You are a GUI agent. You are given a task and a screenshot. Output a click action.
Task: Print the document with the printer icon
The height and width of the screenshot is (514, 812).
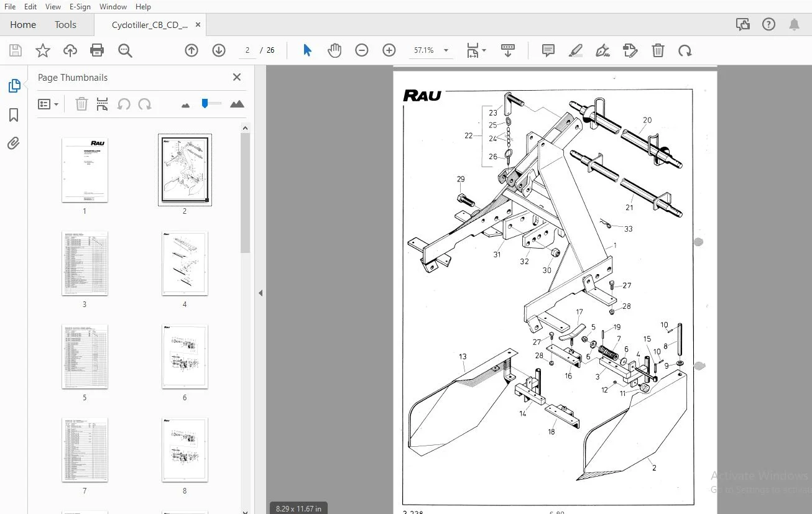coord(97,50)
